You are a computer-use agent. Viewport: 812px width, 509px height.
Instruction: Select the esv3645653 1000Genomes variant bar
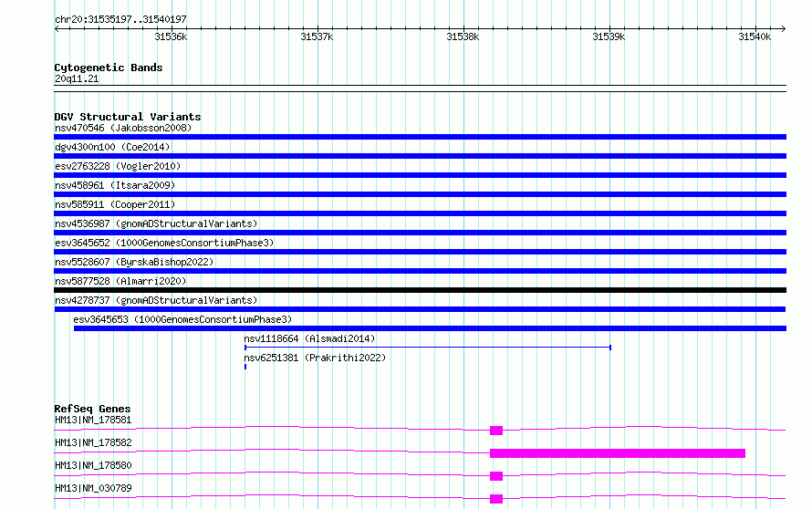[x=430, y=328]
